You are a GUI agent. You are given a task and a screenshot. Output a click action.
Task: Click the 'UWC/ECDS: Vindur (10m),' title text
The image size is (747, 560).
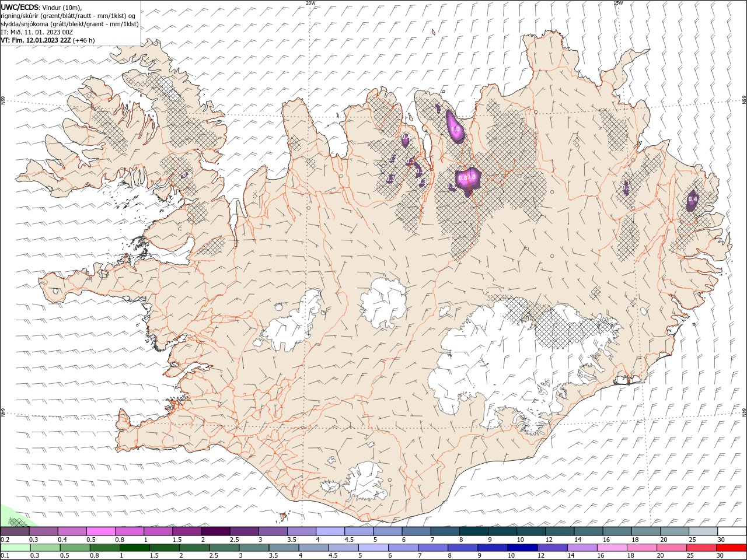pos(41,7)
